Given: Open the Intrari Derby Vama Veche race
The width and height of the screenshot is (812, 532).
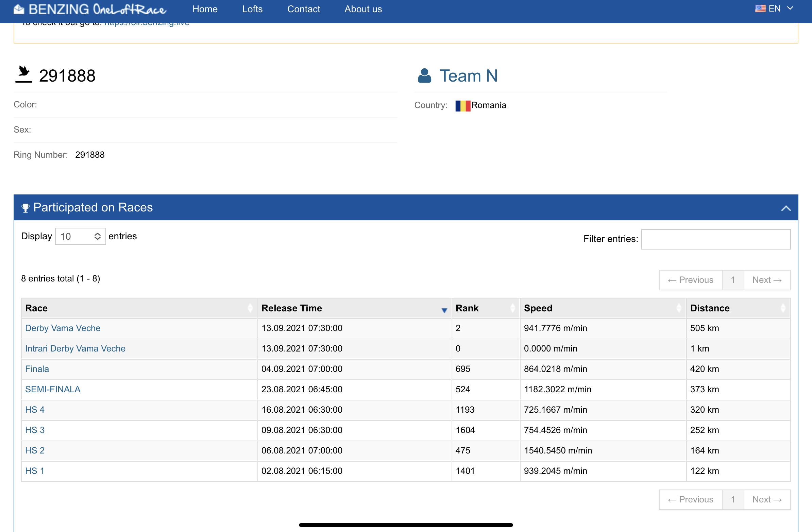Looking at the screenshot, I should click(75, 349).
